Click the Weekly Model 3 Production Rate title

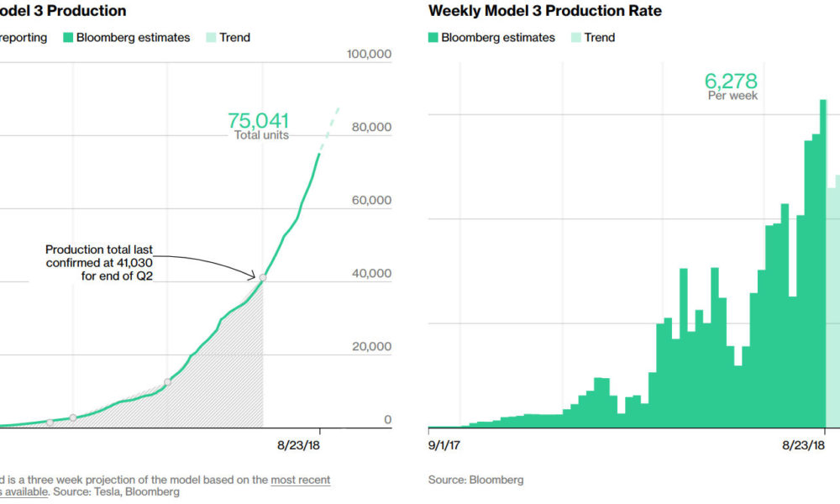coord(545,11)
